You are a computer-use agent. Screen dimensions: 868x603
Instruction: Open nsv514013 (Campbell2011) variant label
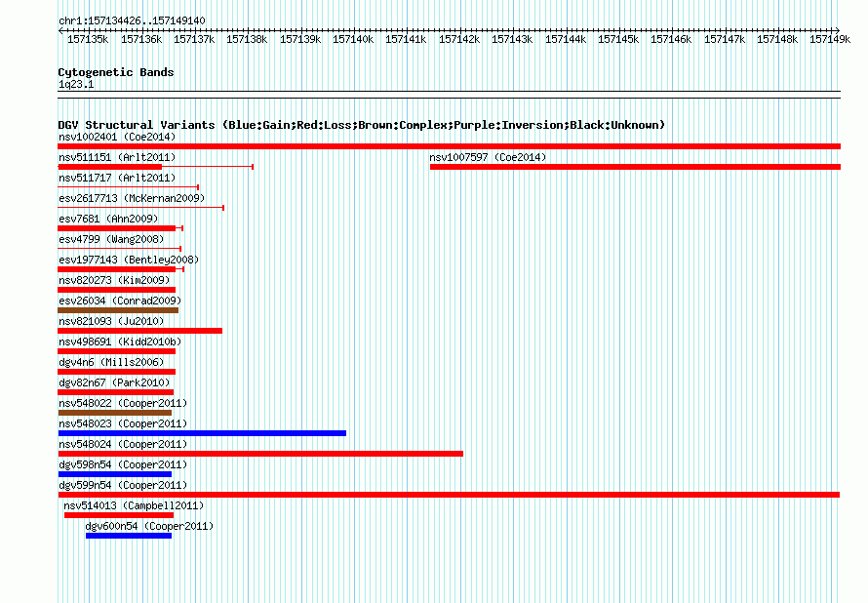(134, 505)
